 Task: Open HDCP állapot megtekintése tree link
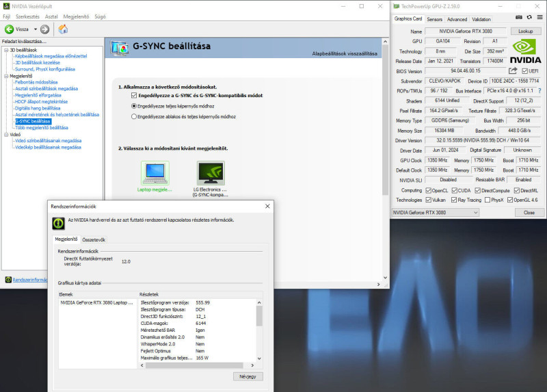click(x=41, y=101)
